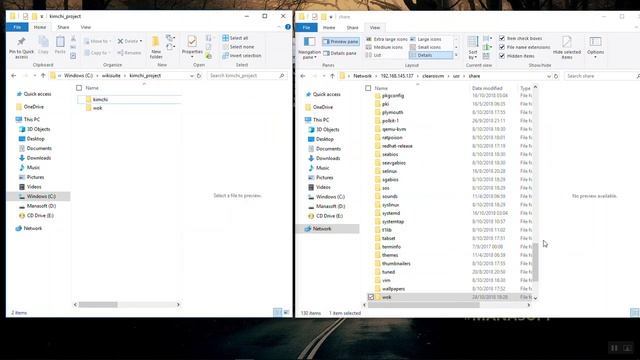Go up one level in share window

332,76
